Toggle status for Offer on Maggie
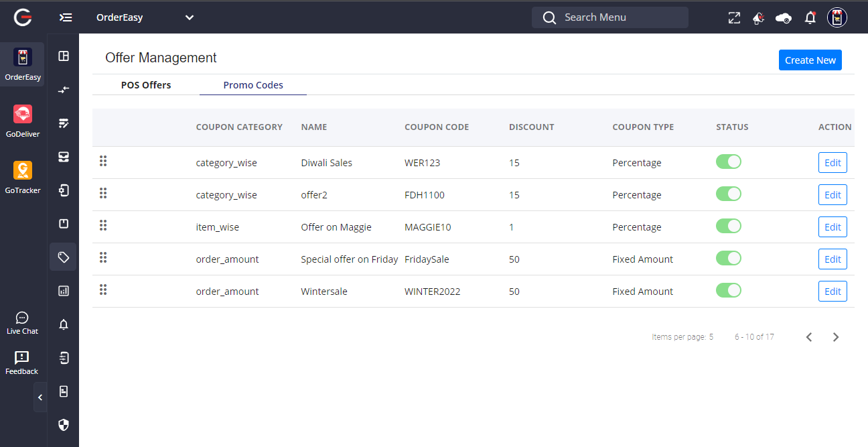Image resolution: width=868 pixels, height=447 pixels. click(729, 226)
